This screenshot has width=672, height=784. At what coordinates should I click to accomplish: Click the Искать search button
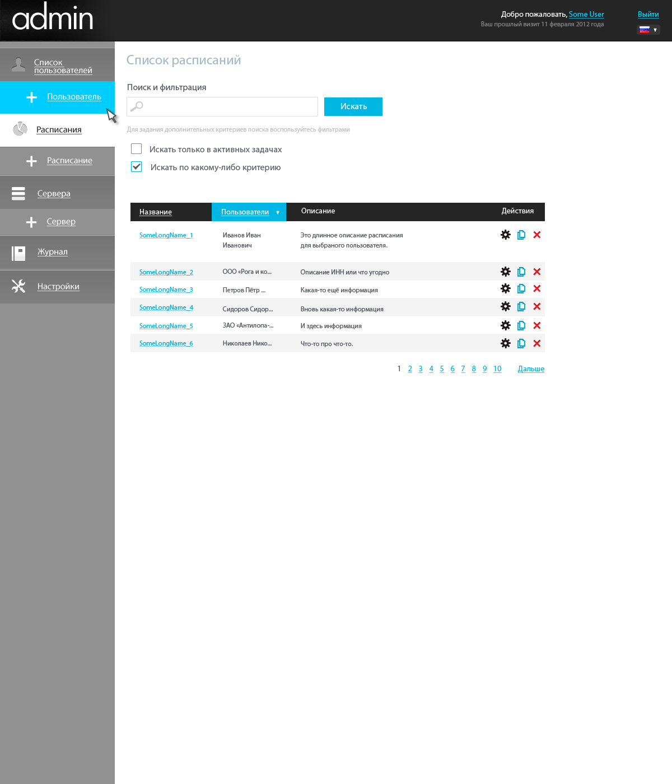click(353, 106)
